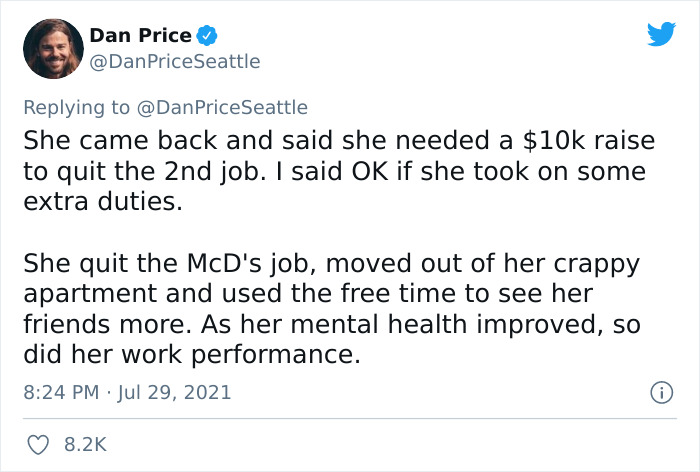
Task: Click the Twitter bird logo
Action: tap(661, 35)
